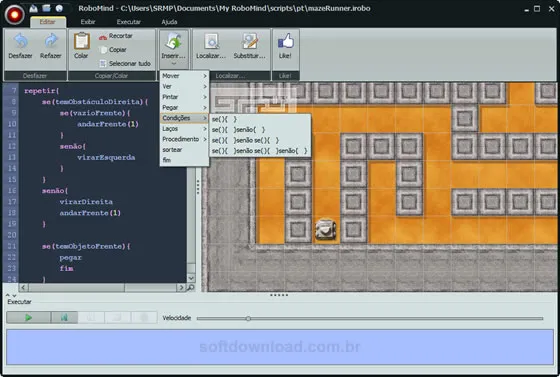
Task: Click andarFrente(1) on line 10
Action: (108, 124)
